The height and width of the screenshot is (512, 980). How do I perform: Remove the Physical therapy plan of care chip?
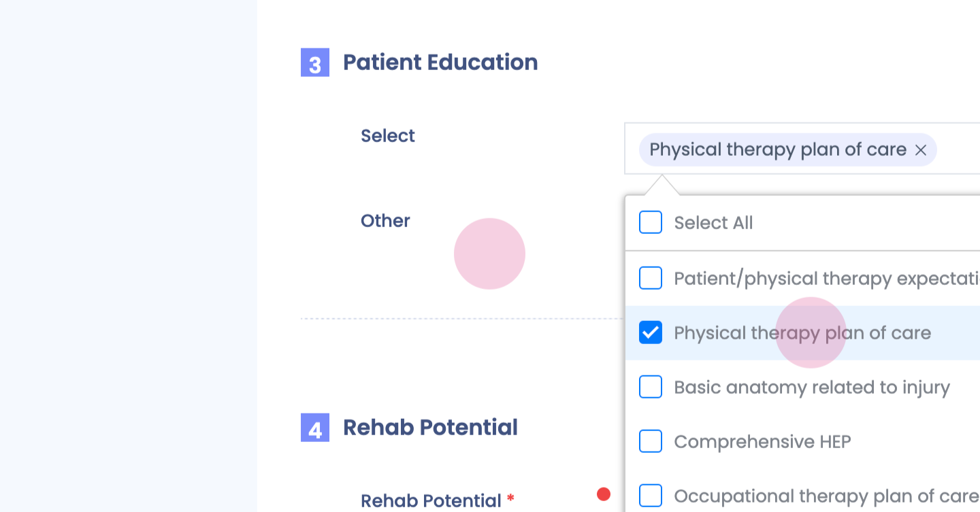(x=921, y=150)
